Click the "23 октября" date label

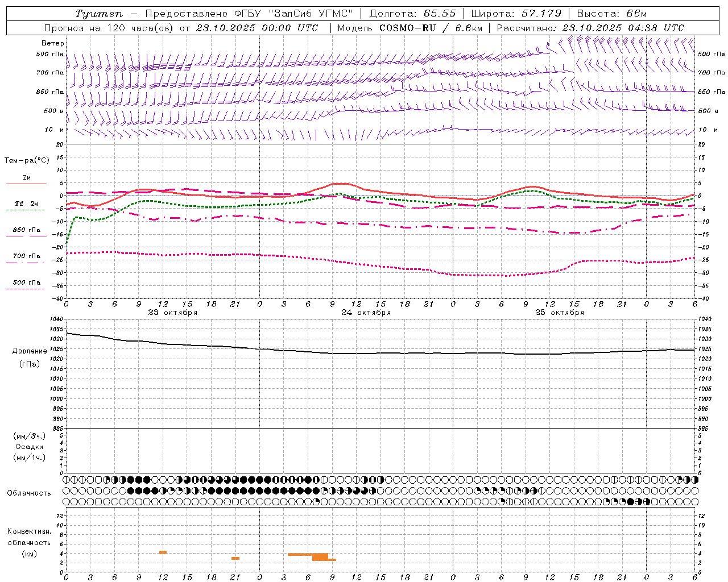coord(173,313)
